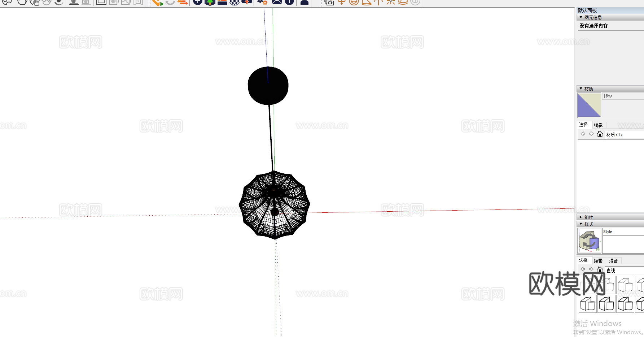Image resolution: width=644 pixels, height=337 pixels.
Task: Switch to 选择 tab in styles panel
Action: tap(583, 260)
